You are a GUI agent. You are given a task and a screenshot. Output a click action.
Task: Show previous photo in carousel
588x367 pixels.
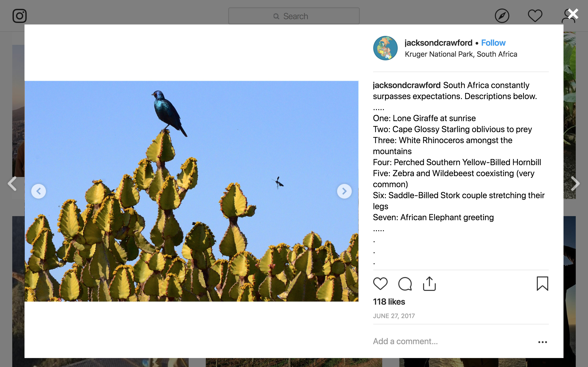tap(39, 191)
